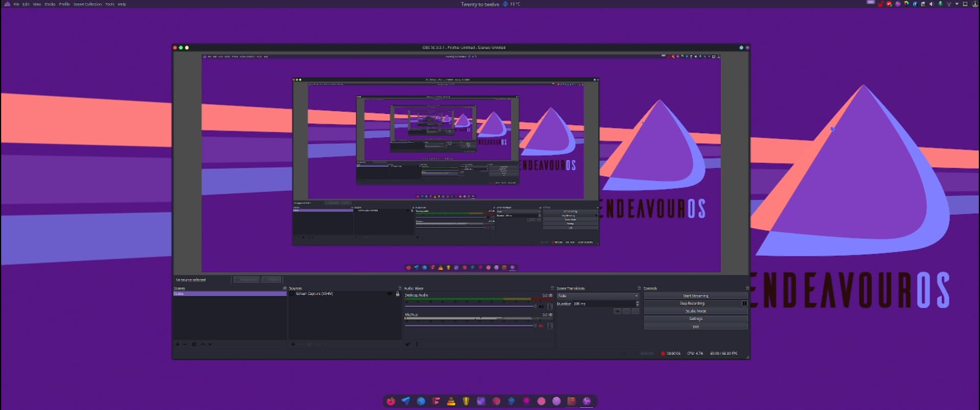Open Audio Mixer bottom three-dot menu
This screenshot has width=980, height=410.
click(417, 344)
